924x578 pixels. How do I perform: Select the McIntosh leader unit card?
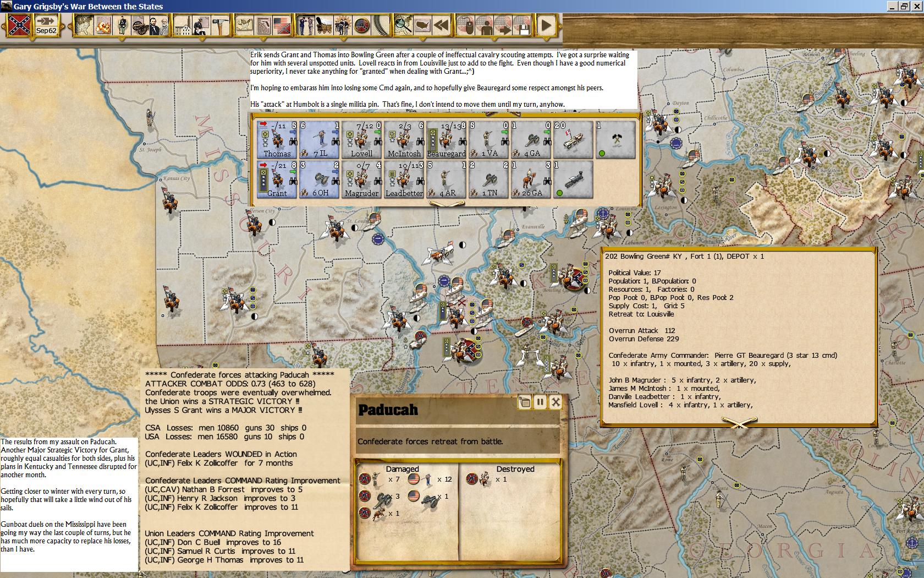[x=404, y=140]
